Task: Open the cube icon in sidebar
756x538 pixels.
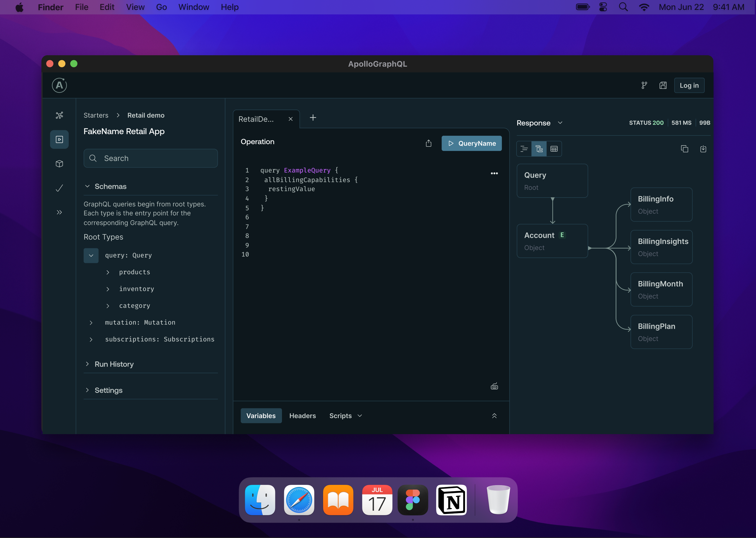Action: (59, 164)
